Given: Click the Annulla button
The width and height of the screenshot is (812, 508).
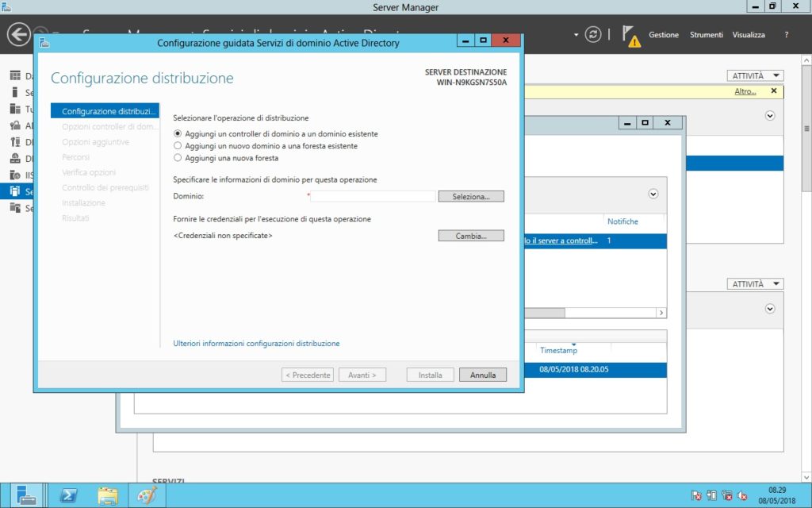Looking at the screenshot, I should coord(483,375).
